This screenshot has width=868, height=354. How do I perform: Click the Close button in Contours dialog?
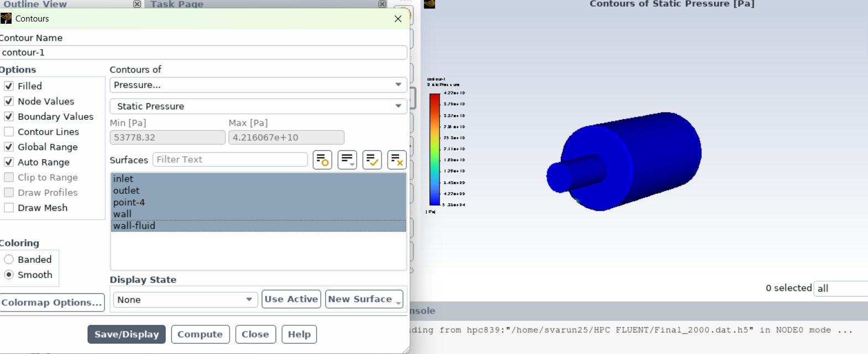pos(255,334)
